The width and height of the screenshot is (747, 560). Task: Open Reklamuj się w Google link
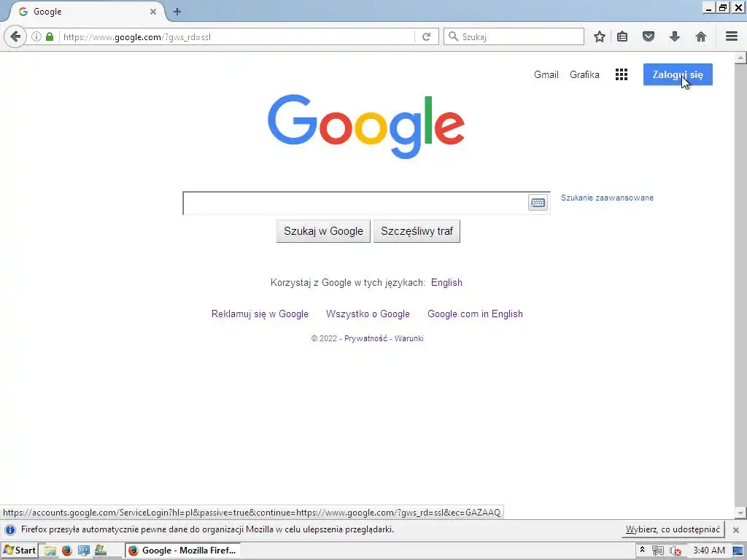tap(260, 314)
